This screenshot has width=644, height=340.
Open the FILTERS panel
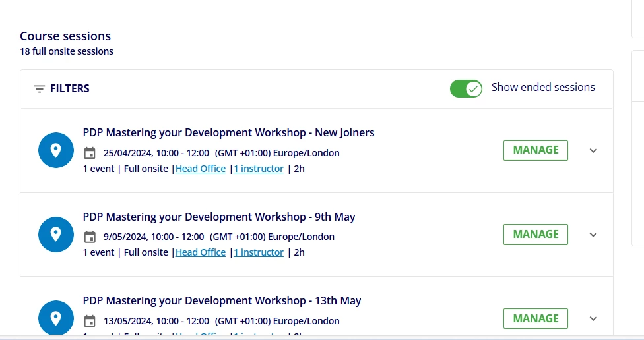[69, 89]
